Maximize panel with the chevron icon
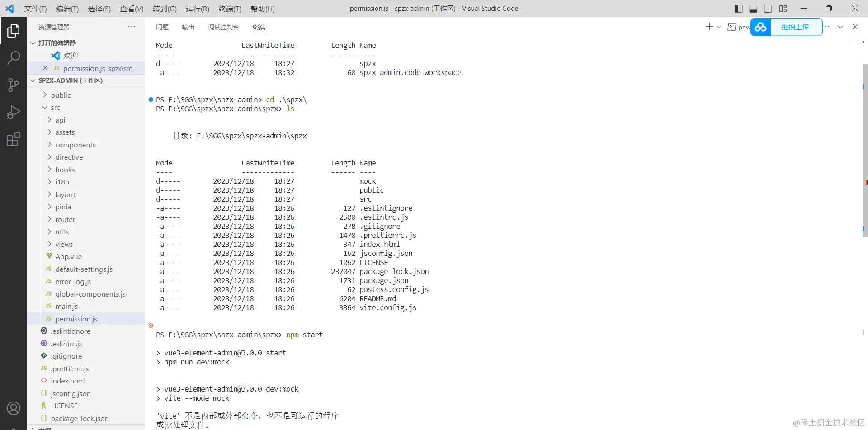The height and width of the screenshot is (430, 868). click(x=840, y=27)
